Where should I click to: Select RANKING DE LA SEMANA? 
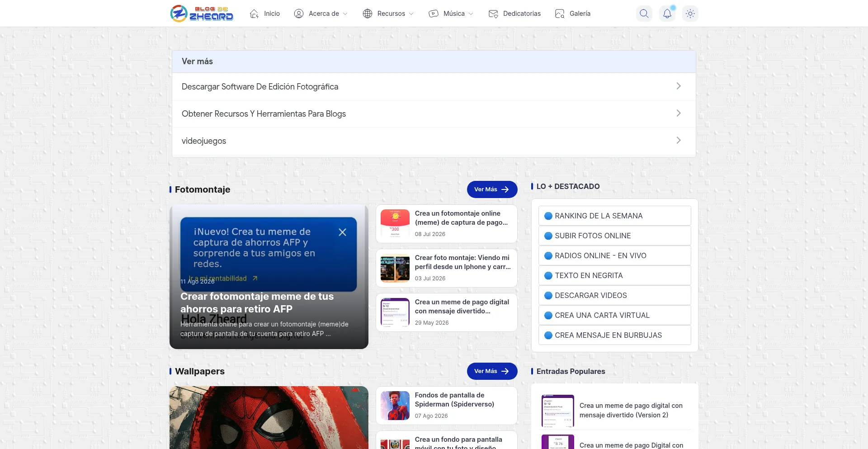[614, 216]
